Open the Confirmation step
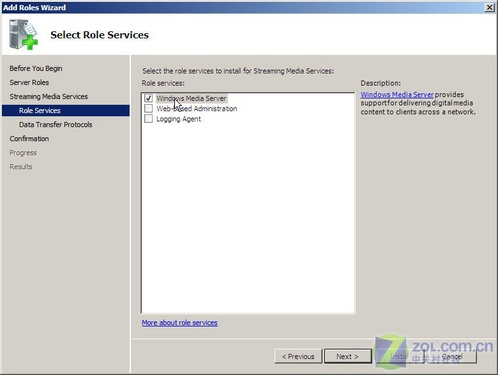This screenshot has width=498, height=375. [29, 138]
